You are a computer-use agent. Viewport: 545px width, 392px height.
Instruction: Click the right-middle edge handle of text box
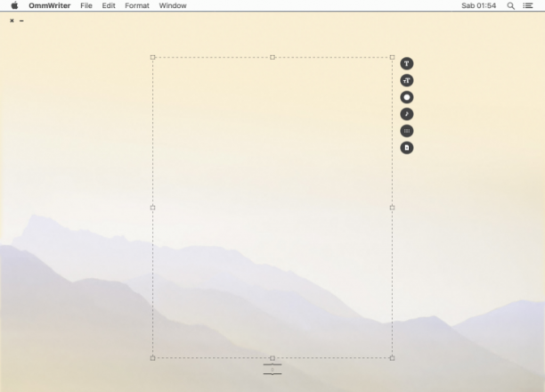click(x=392, y=208)
